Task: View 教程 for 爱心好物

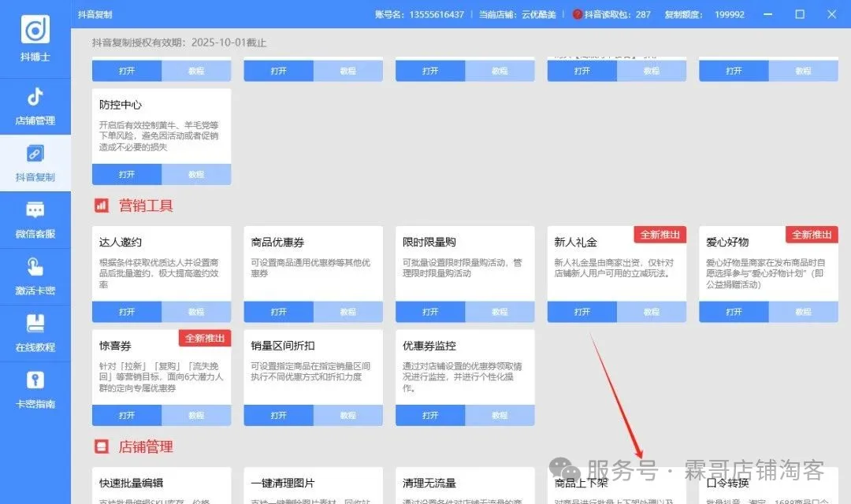Action: pos(802,312)
